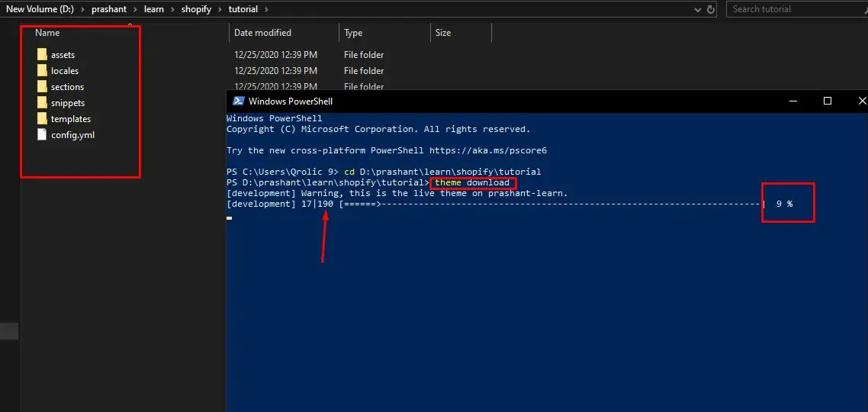Refresh the tutorial folder view

(x=711, y=9)
